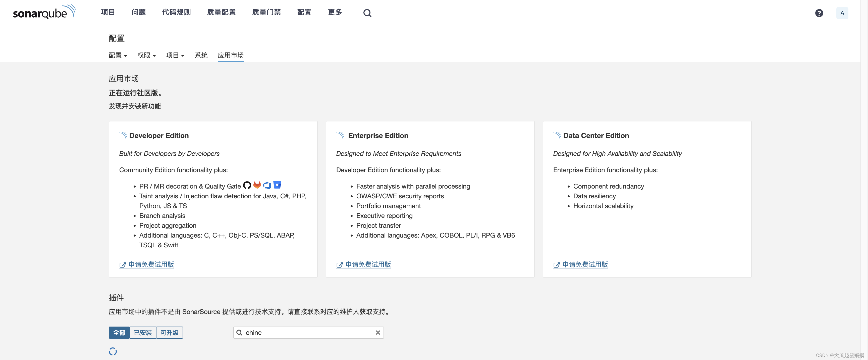The image size is (868, 360).
Task: Go to 问题 in the top navigation
Action: click(138, 13)
